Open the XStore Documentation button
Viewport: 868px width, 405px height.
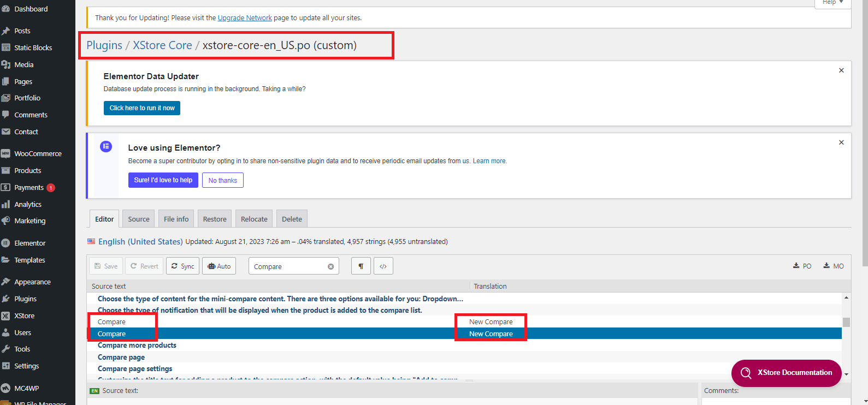[x=787, y=373]
